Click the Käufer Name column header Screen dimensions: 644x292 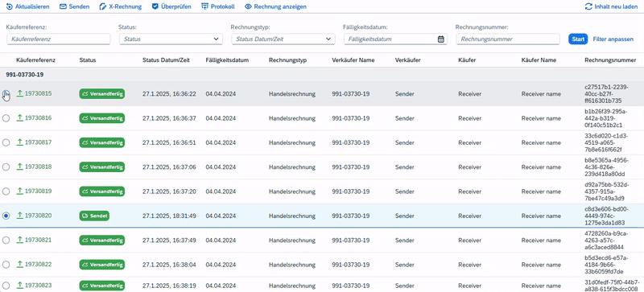tap(539, 60)
